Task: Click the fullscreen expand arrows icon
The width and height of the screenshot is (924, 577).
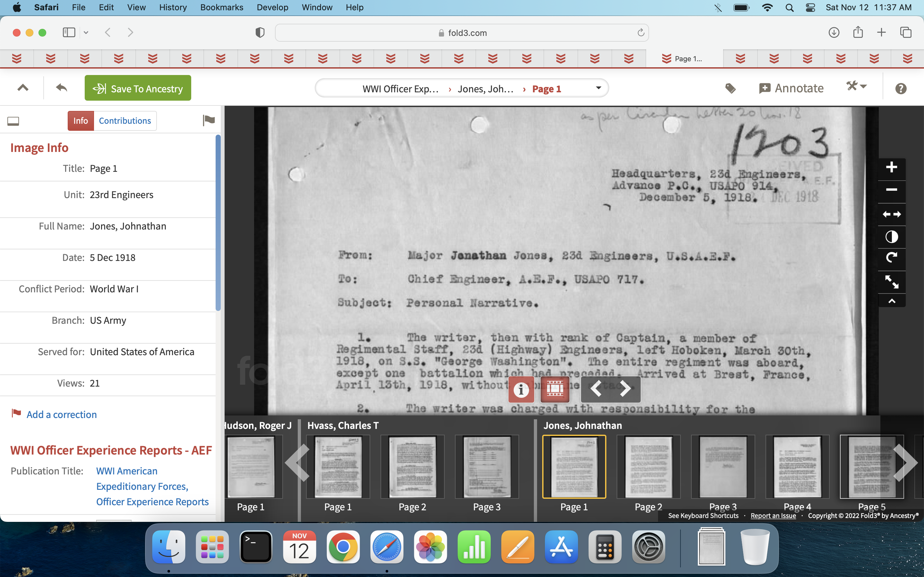Action: (x=892, y=282)
